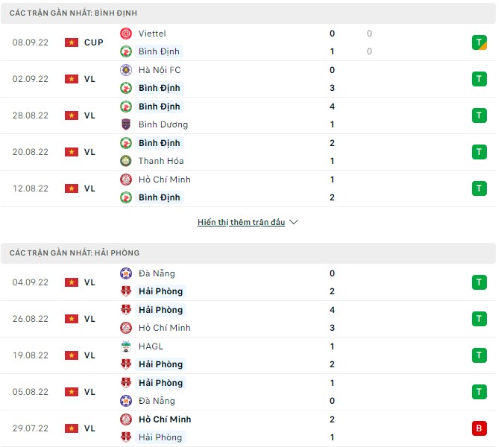This screenshot has height=447, width=504.
Task: Click Hải Phòng logo in 05.08.22 match
Action: pos(126,383)
